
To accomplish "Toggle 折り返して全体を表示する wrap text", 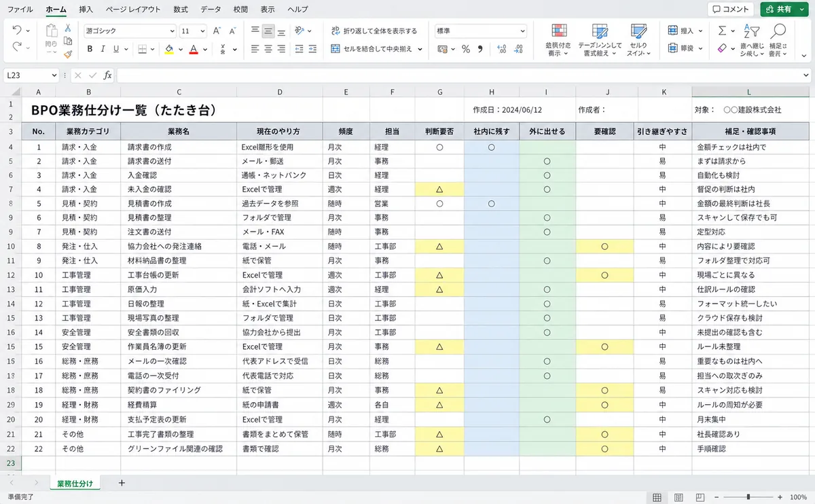I will click(374, 31).
